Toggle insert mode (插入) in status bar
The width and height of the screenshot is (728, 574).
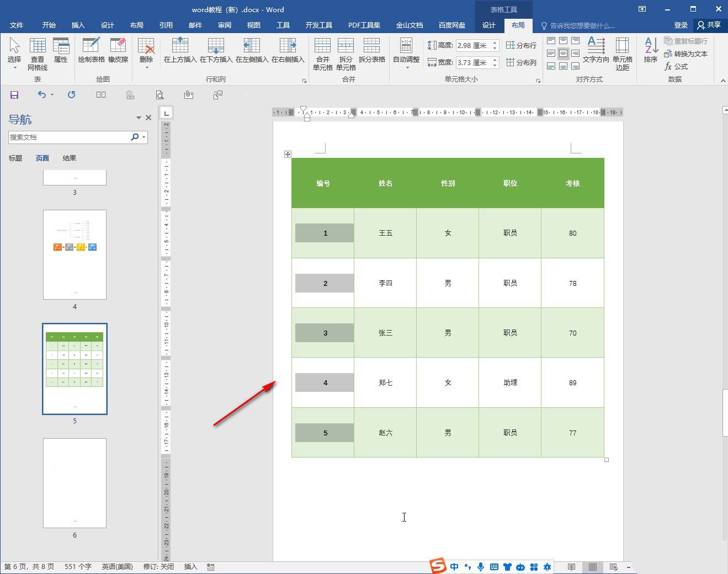click(190, 567)
